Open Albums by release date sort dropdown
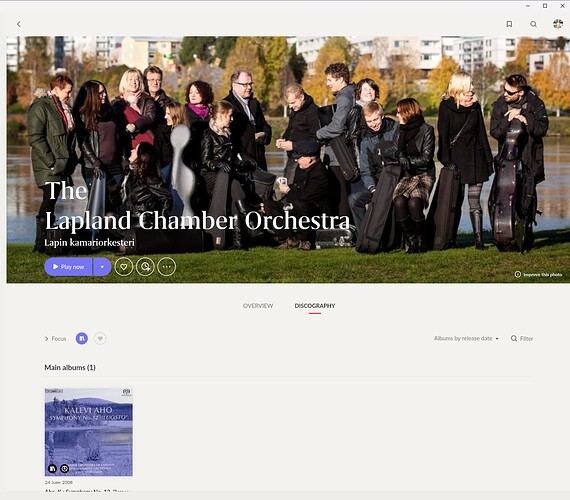The height and width of the screenshot is (500, 570). tap(466, 339)
